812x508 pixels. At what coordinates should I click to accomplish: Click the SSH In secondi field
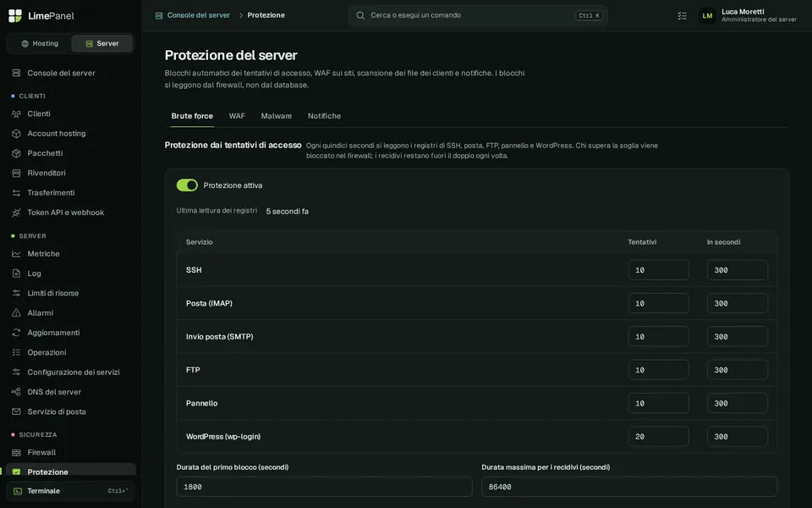point(738,270)
